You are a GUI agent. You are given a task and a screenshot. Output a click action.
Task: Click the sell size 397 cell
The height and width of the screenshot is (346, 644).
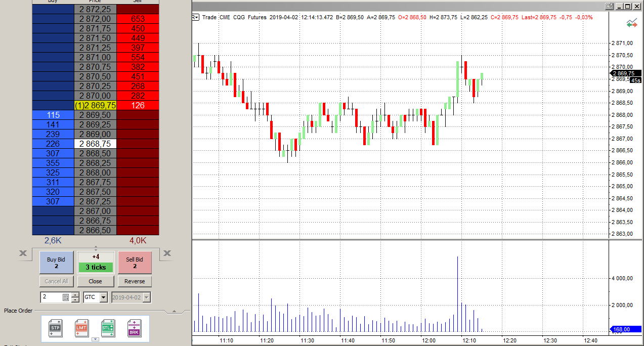138,48
